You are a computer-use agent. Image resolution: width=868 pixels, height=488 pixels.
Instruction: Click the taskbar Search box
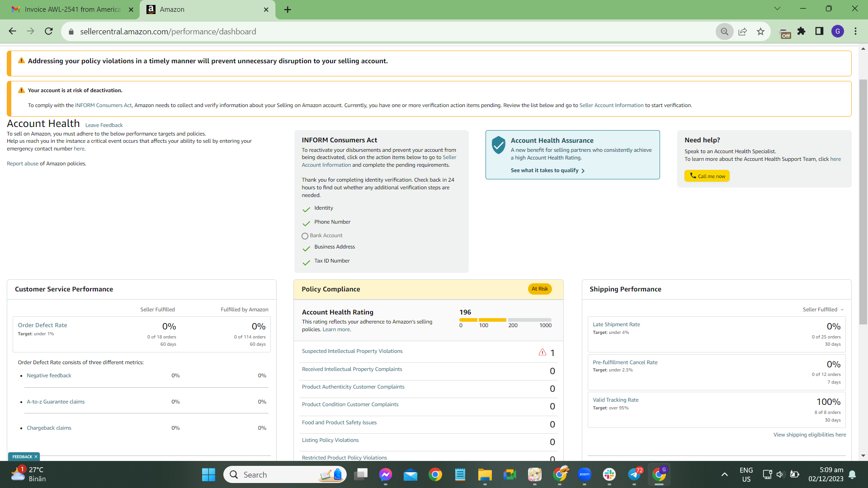285,474
